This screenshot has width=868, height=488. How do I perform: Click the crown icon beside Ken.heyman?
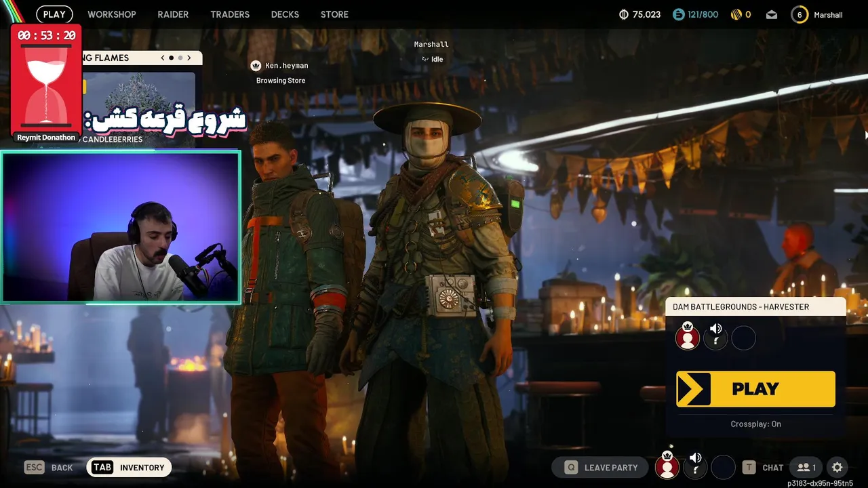(x=256, y=66)
